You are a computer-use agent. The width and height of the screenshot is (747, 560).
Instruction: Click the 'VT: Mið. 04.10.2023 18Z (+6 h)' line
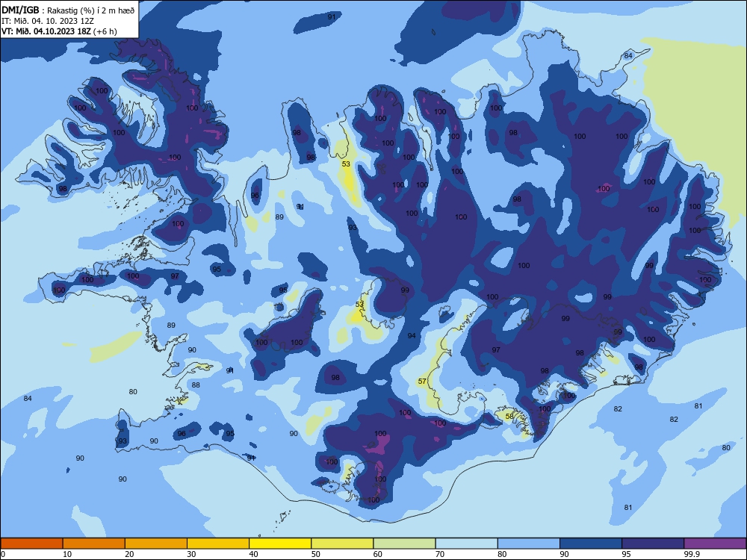click(x=59, y=31)
